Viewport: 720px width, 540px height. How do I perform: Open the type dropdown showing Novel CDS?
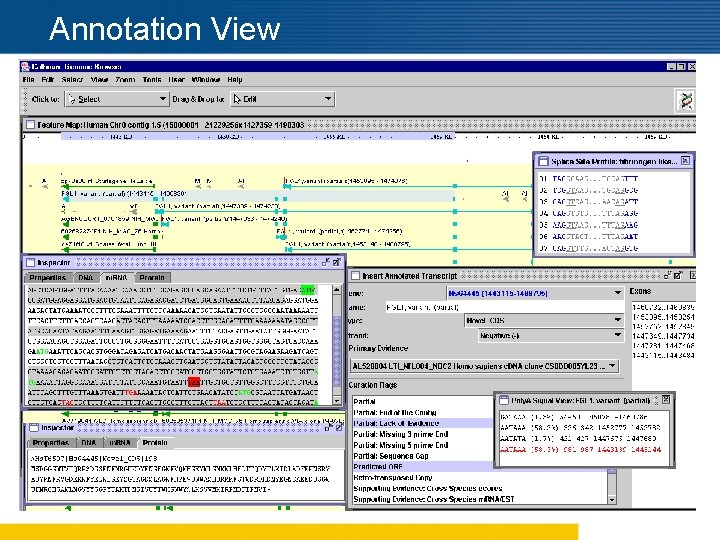pos(544,321)
